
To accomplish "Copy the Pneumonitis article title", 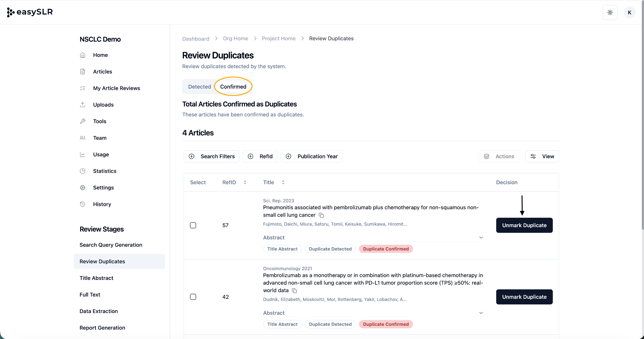I will (x=321, y=215).
